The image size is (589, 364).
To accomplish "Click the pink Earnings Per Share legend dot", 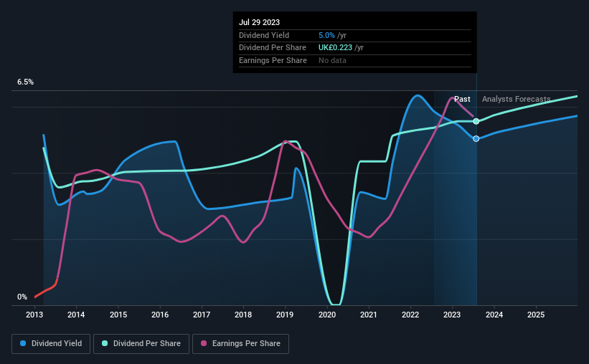I will [x=204, y=343].
